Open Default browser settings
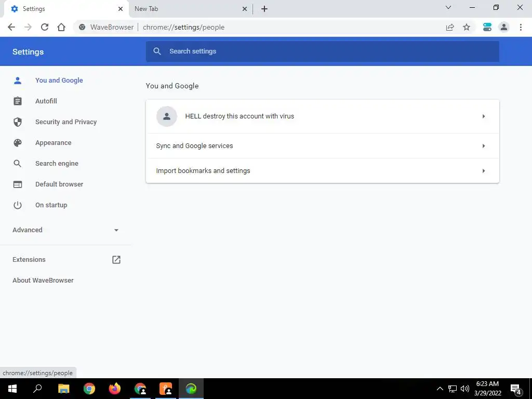Screen dimensions: 532x399 (x=59, y=184)
